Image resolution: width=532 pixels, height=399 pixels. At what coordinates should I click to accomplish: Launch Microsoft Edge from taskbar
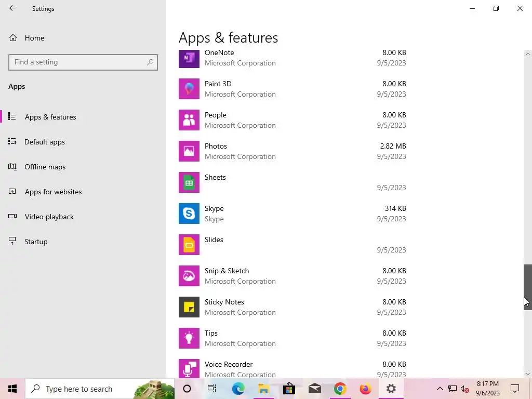pos(238,389)
